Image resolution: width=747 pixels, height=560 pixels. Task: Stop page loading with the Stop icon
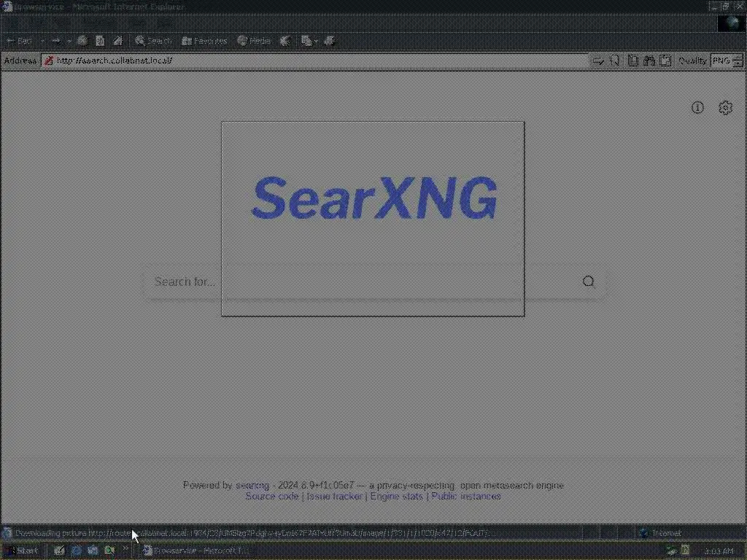(x=82, y=41)
